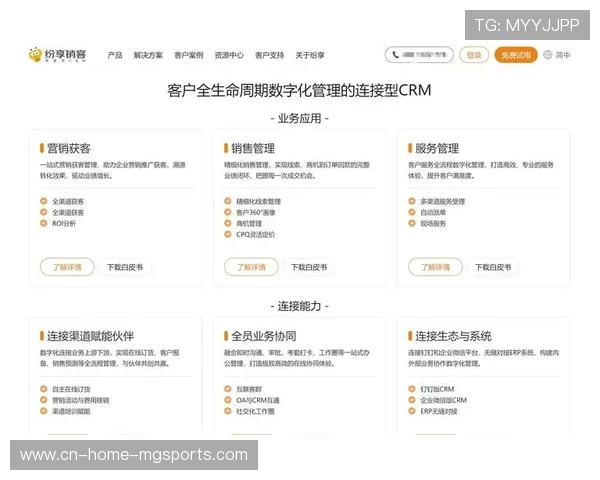Viewport: 600px width, 480px height.
Task: Click 了解详情 in the 营销获客 card
Action: tap(67, 267)
